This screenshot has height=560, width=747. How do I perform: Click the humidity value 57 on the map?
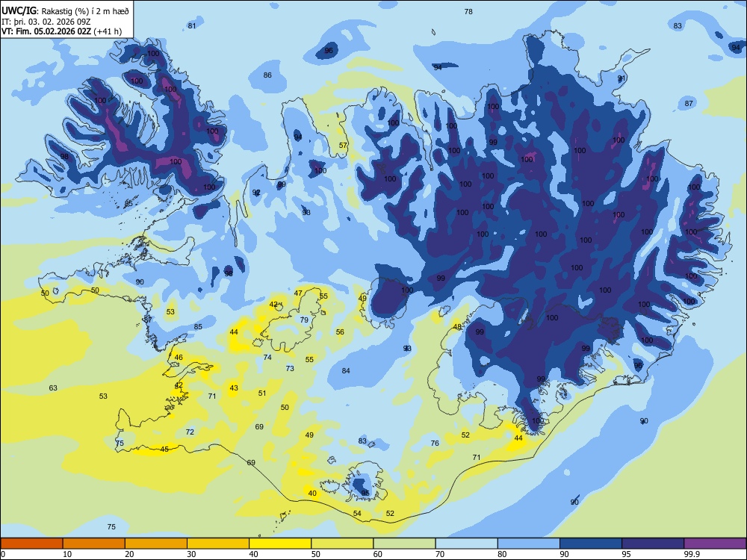[343, 146]
